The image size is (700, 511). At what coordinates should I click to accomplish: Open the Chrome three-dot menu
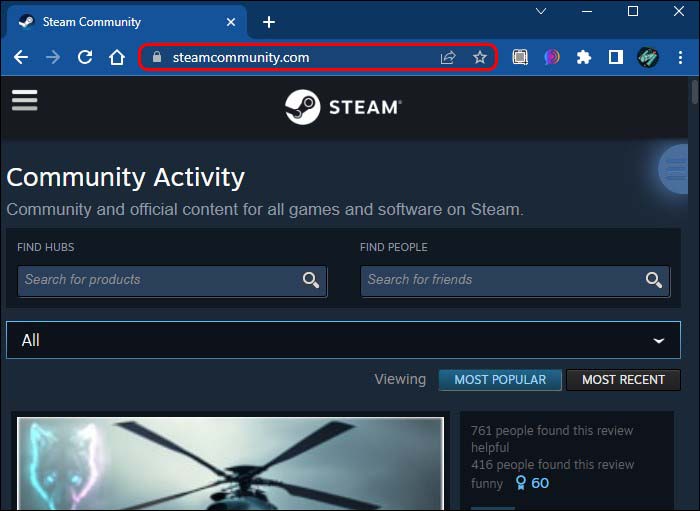click(x=680, y=57)
